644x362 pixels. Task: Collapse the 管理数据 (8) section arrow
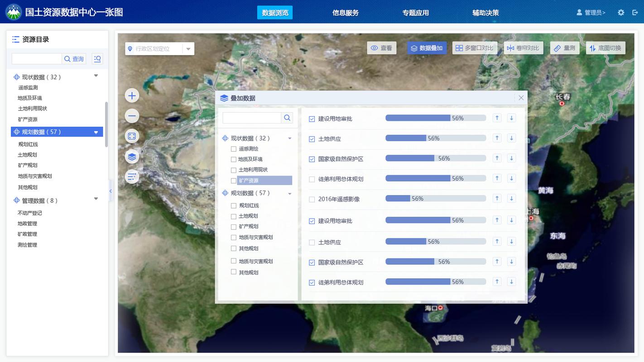point(96,199)
